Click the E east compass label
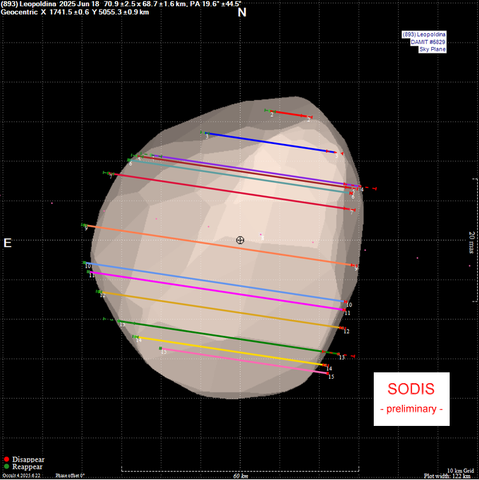 tap(7, 243)
